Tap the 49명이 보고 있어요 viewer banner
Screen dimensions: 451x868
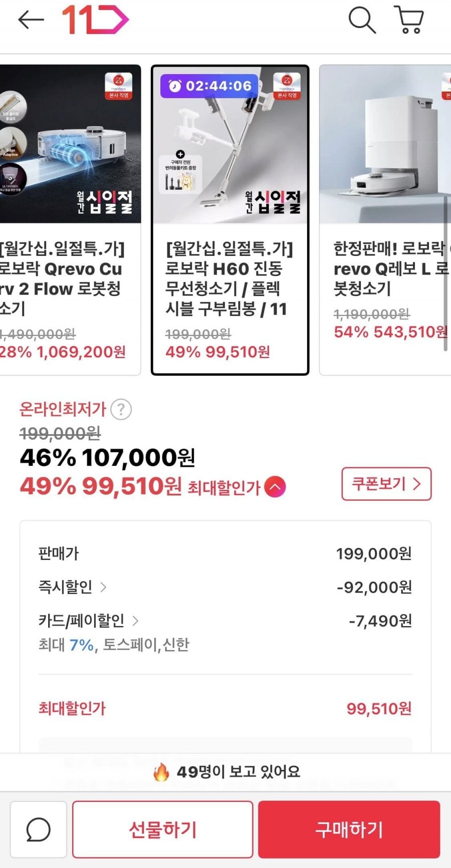[x=227, y=772]
